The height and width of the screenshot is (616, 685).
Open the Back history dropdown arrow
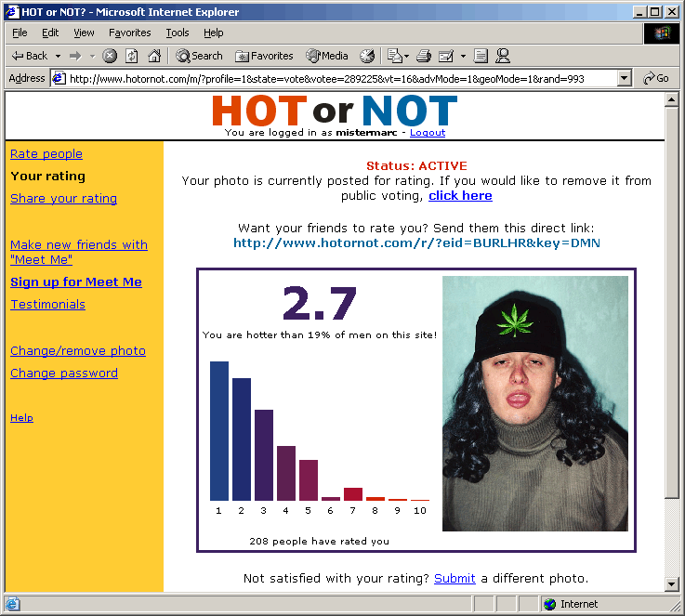click(x=58, y=56)
